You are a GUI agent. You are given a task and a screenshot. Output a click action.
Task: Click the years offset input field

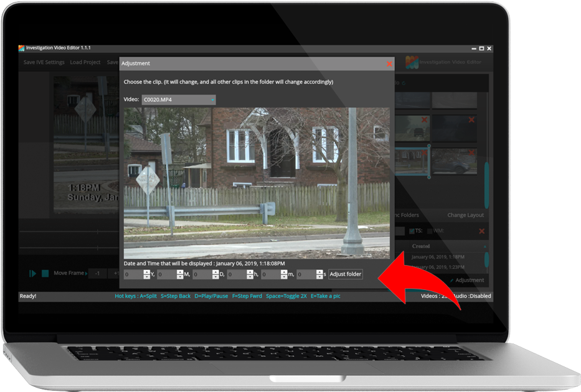[133, 274]
